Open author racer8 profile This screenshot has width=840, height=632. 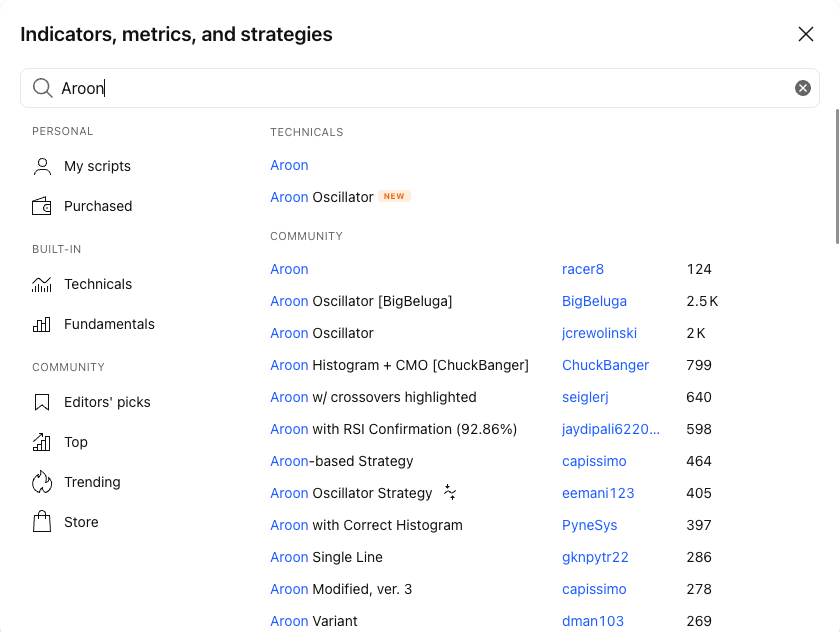tap(583, 269)
